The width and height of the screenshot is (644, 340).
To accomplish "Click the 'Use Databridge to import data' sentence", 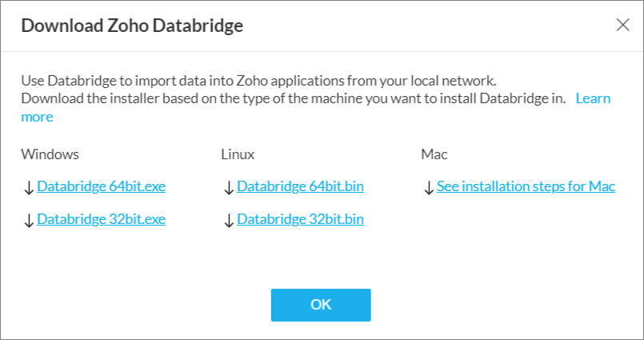I will click(x=258, y=81).
